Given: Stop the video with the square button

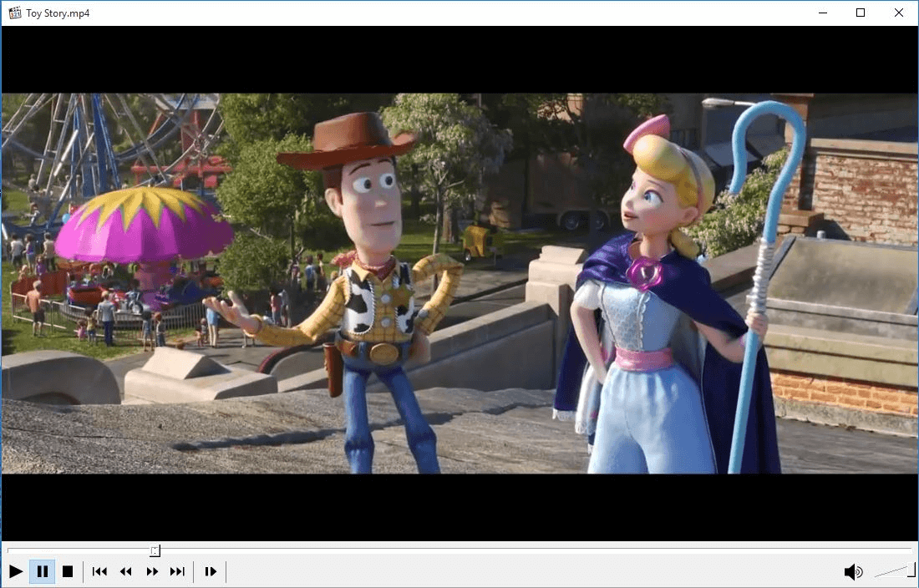Looking at the screenshot, I should coord(68,571).
